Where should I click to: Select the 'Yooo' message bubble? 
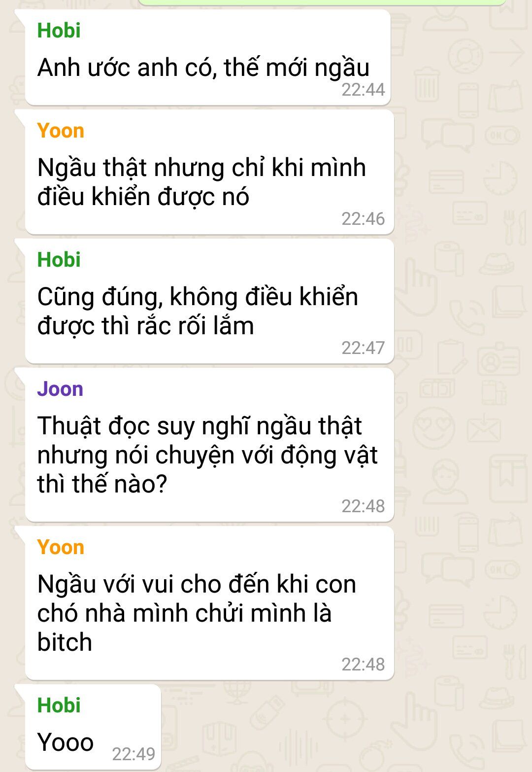pos(93,727)
